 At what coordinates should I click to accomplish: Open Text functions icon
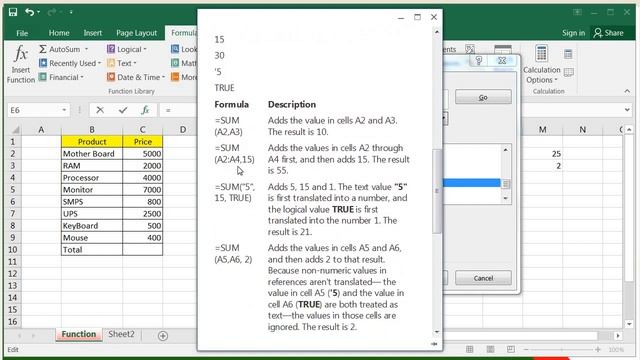click(x=111, y=63)
